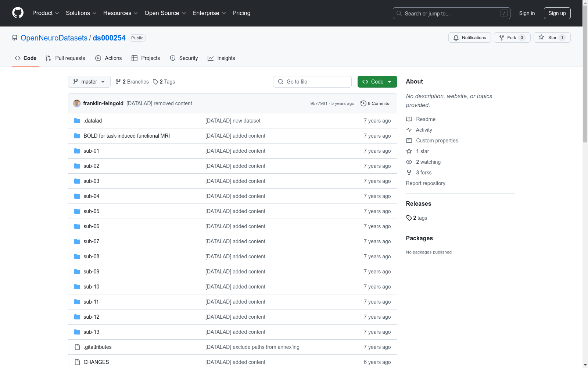Click the star icon in Star button
The image size is (588, 368).
541,37
